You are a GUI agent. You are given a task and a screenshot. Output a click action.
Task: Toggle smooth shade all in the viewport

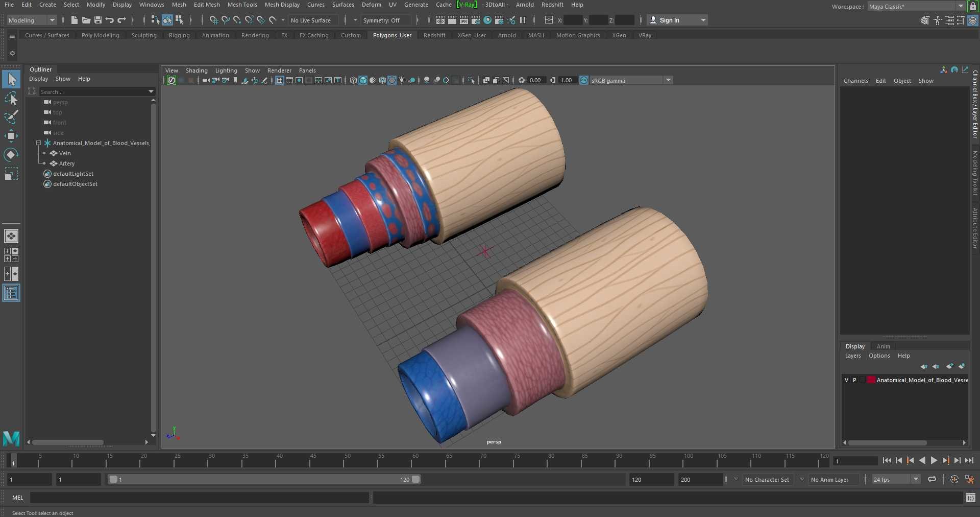coord(363,80)
